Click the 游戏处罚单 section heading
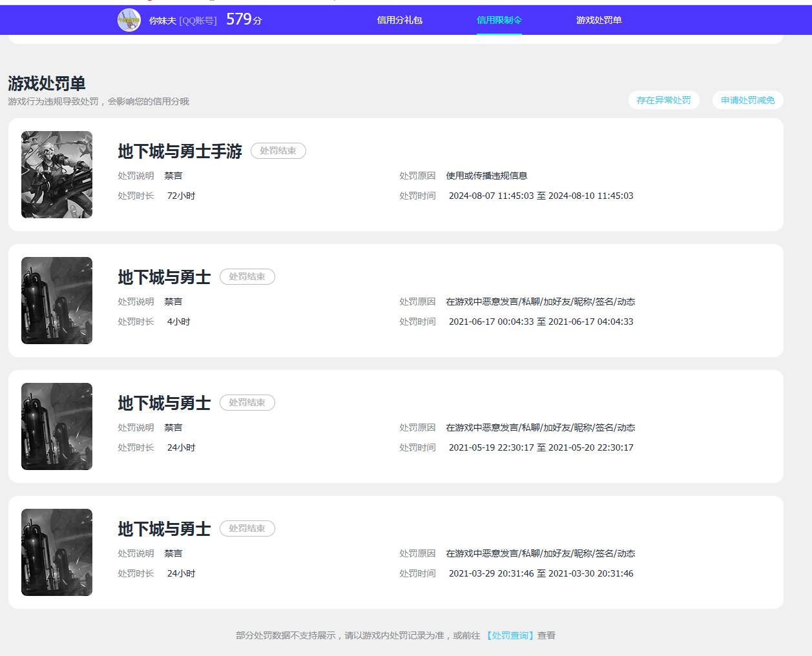 pos(47,83)
